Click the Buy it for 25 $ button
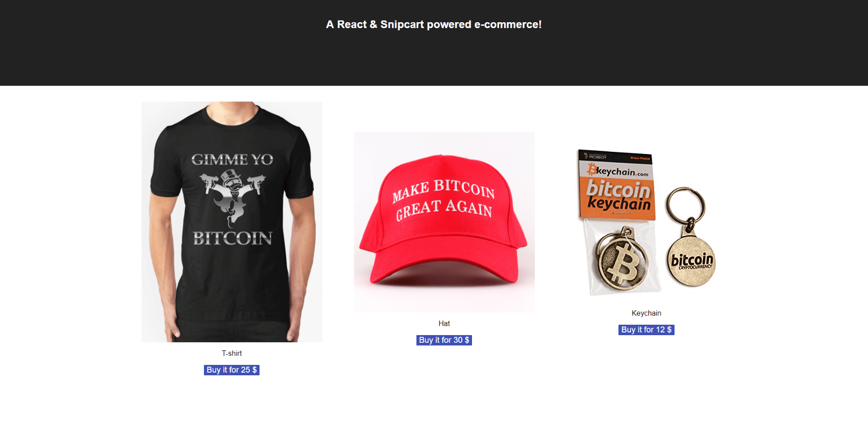This screenshot has height=429, width=868. click(x=232, y=370)
